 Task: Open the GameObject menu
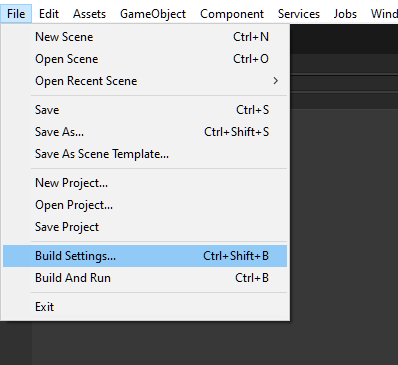pos(153,14)
